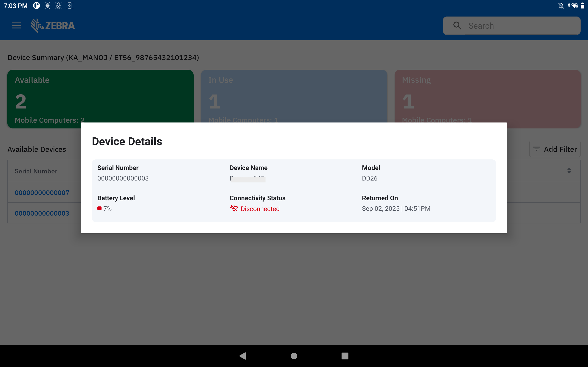This screenshot has height=367, width=588.
Task: Tap the Android recent apps square
Action: pos(345,356)
